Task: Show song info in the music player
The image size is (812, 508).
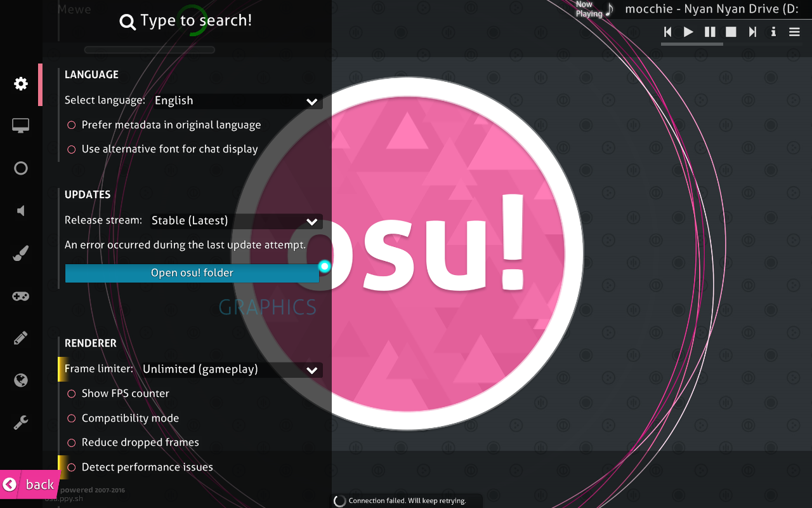Action: [x=773, y=32]
